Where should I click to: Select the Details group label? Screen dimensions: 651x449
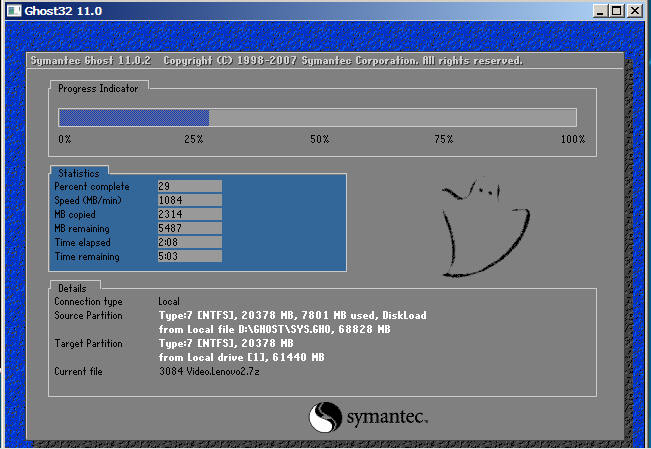72,288
